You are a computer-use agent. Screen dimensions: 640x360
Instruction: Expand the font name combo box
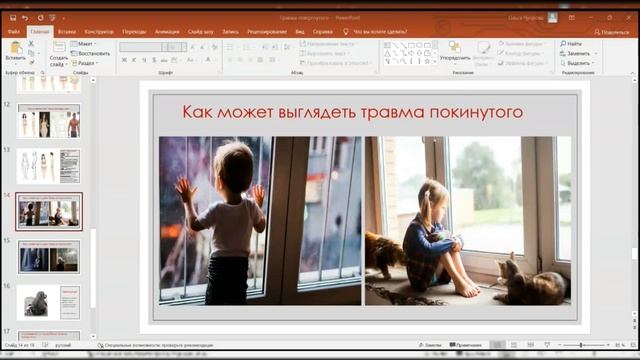164,47
